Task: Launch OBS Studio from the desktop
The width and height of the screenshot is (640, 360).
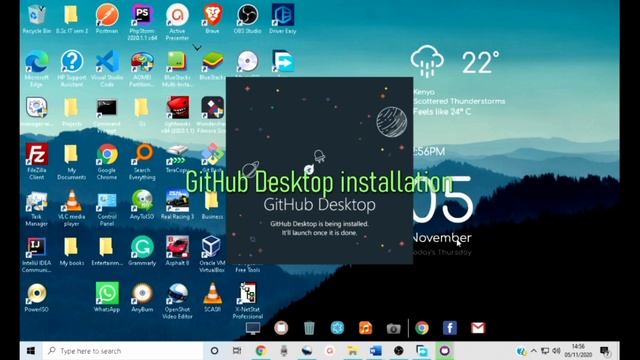Action: (247, 18)
